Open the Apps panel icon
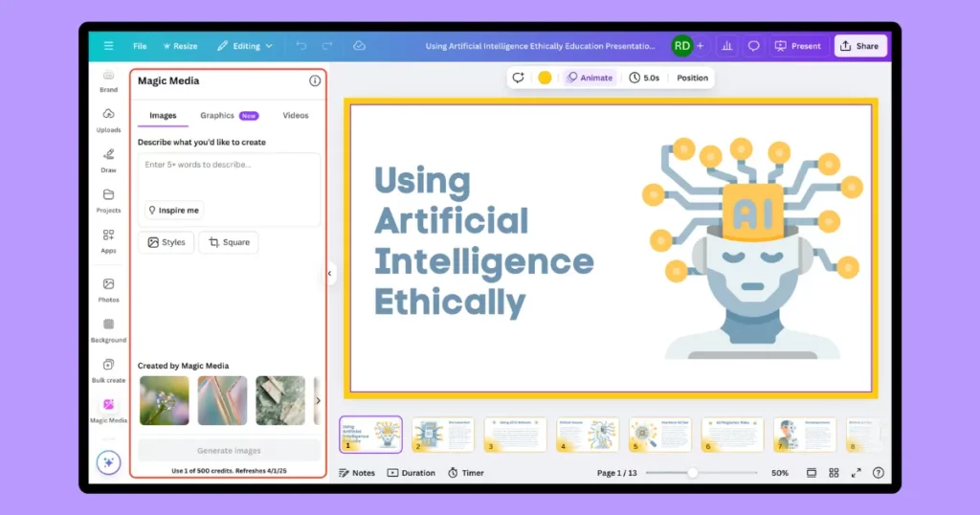980x515 pixels. click(x=108, y=239)
